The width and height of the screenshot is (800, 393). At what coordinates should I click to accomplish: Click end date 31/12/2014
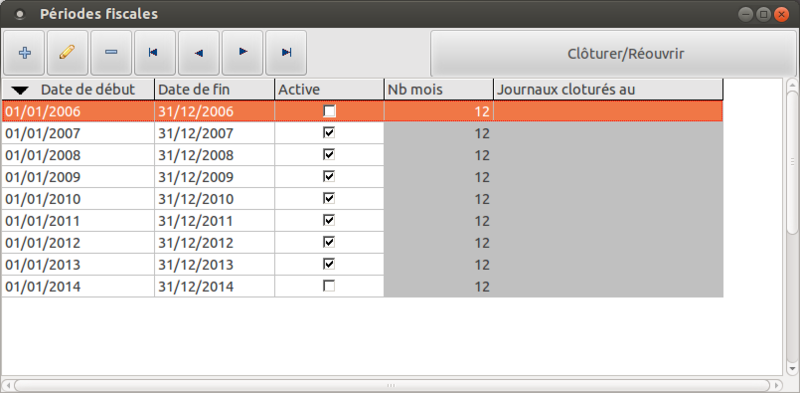pyautogui.click(x=214, y=286)
